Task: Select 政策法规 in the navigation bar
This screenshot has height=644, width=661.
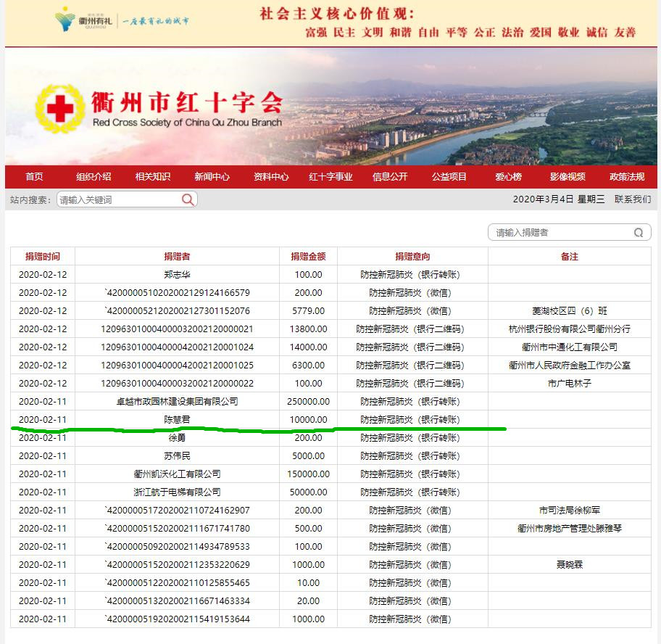Action: coord(627,177)
